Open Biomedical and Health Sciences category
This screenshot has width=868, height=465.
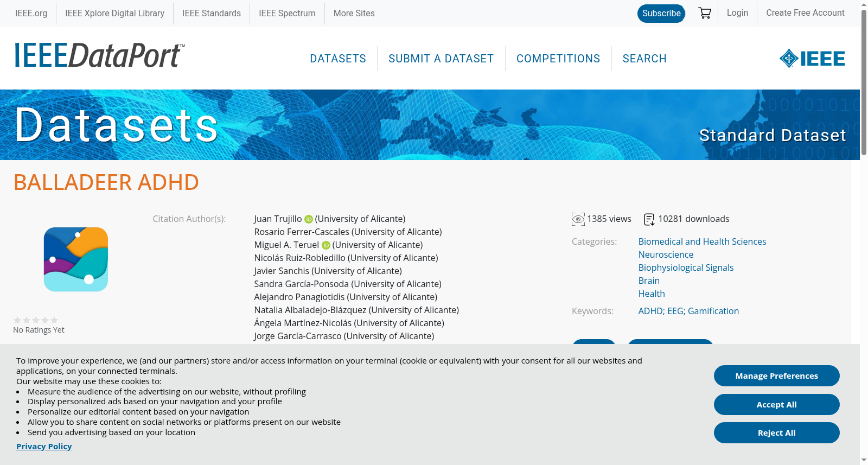pyautogui.click(x=702, y=241)
